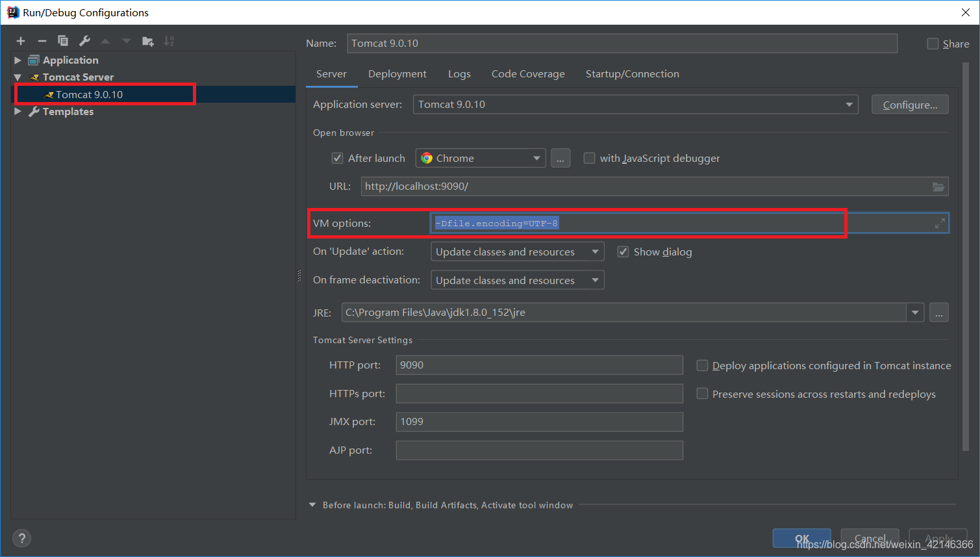This screenshot has height=557, width=980.
Task: Open Chrome browser dropdown
Action: pos(481,158)
